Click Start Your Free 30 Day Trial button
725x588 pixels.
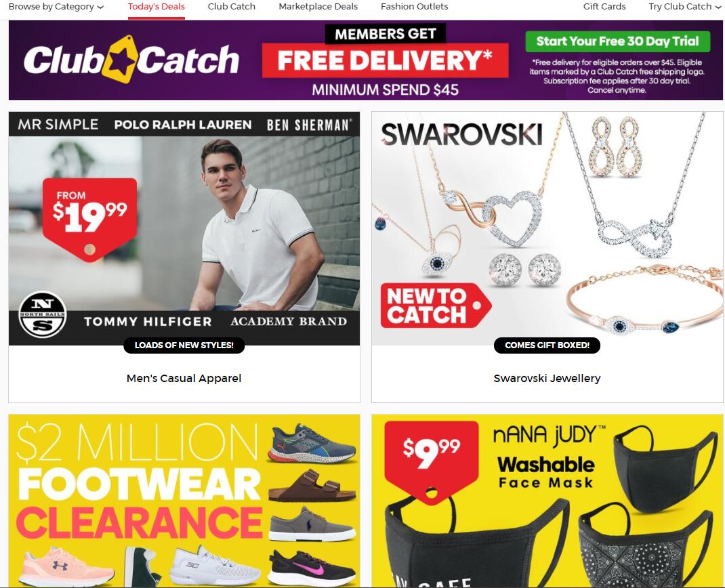618,41
